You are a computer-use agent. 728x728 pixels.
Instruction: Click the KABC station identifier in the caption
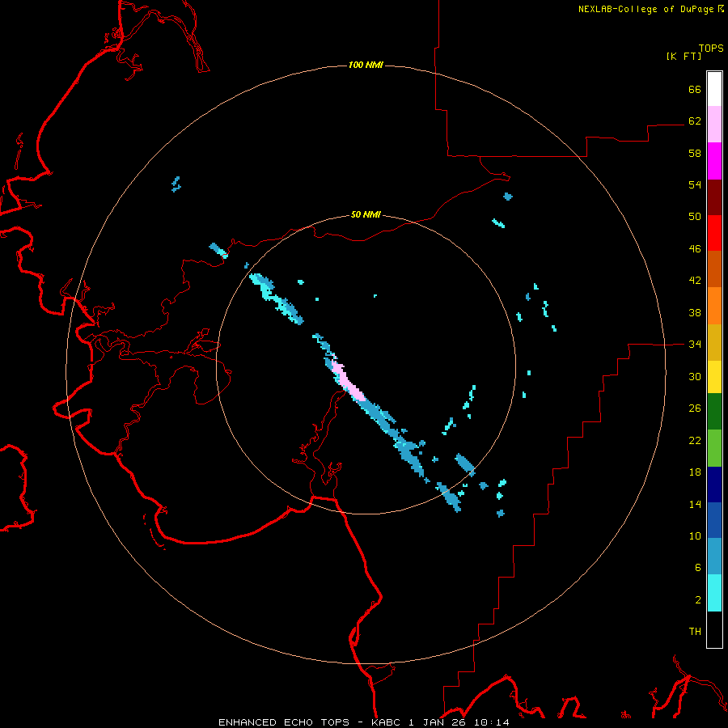pyautogui.click(x=387, y=722)
